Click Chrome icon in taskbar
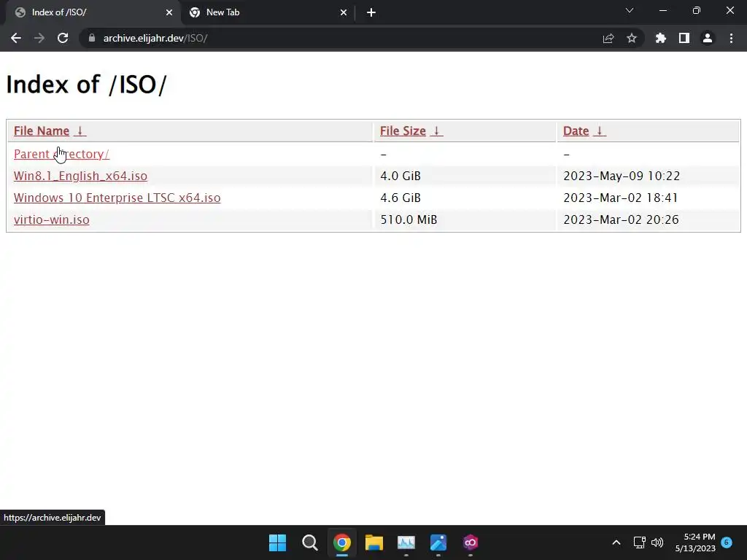 pyautogui.click(x=341, y=542)
